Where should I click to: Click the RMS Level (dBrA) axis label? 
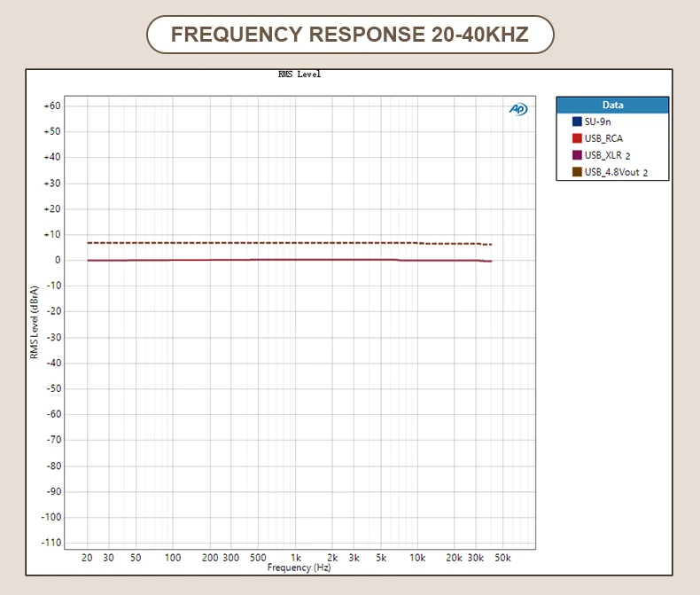pyautogui.click(x=34, y=322)
